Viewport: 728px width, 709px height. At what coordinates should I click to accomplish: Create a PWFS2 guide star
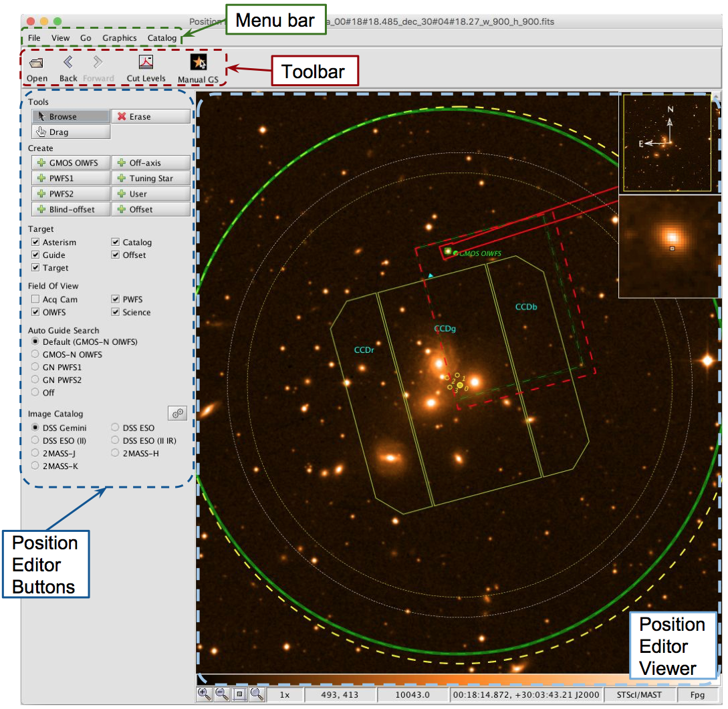click(x=71, y=194)
